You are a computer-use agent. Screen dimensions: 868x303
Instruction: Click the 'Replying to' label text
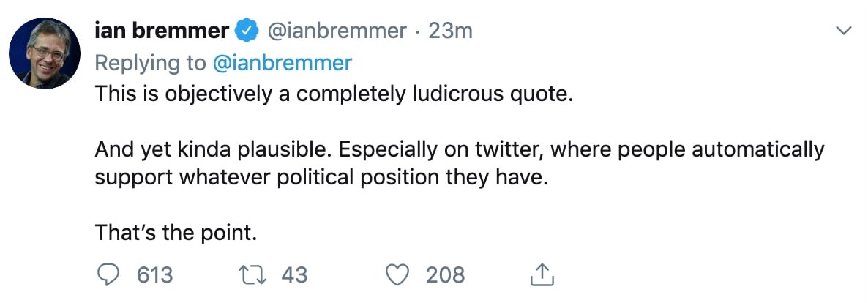tap(150, 63)
